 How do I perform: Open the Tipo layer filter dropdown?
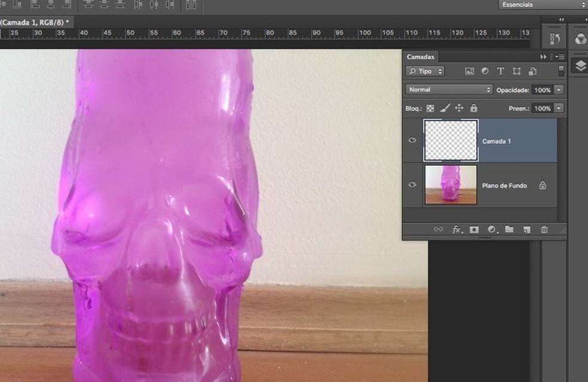coord(425,71)
